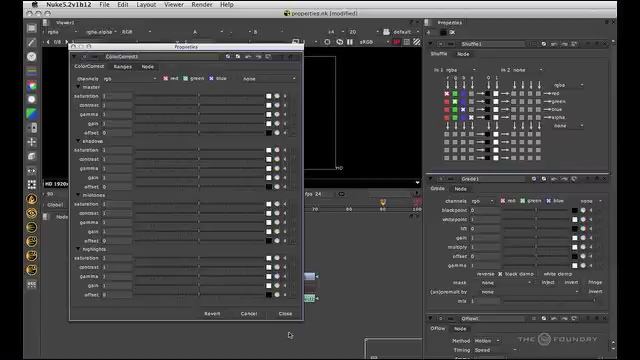Open the Keyer nodes green-blue icon
This screenshot has height=360, width=640.
point(31,114)
